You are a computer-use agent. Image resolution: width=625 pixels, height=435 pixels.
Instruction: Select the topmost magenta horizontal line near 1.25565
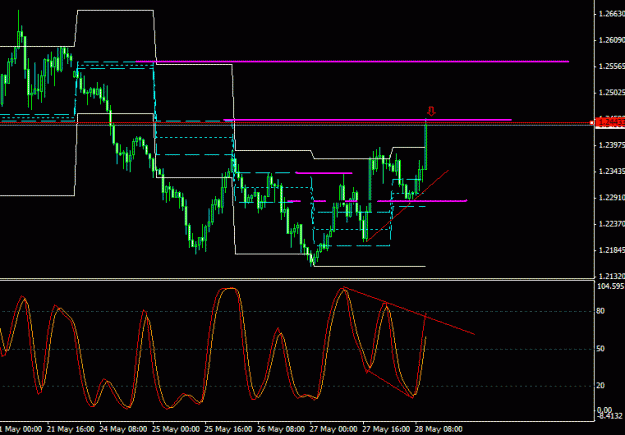(352, 62)
